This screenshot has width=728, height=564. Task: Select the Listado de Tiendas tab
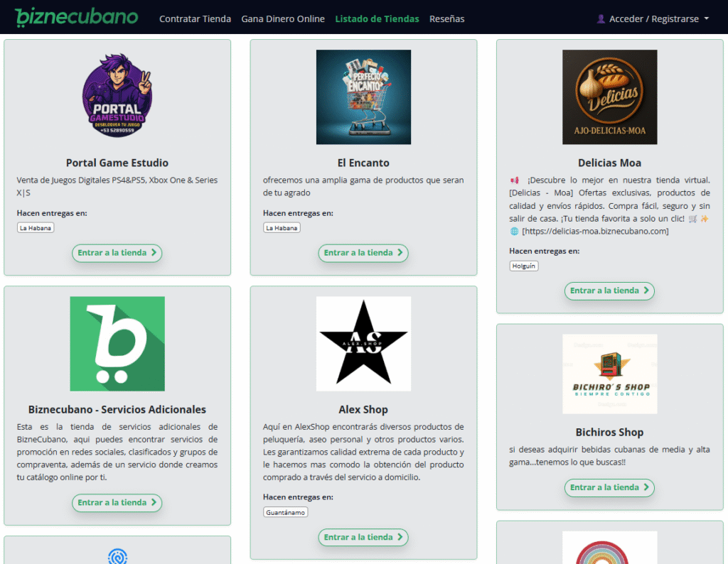pos(377,19)
